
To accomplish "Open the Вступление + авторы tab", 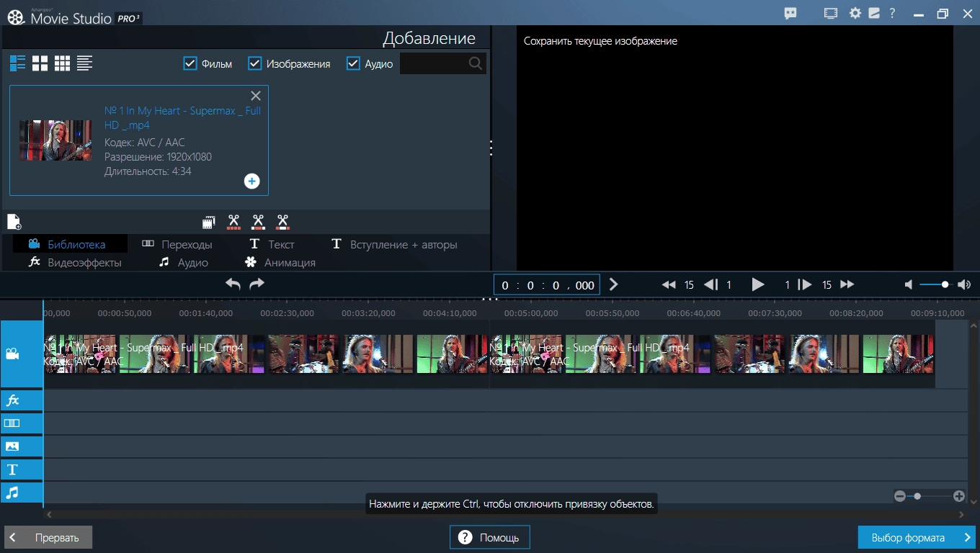I will tap(394, 244).
